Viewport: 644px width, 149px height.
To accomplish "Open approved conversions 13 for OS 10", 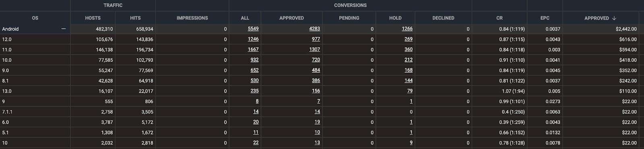I will (317, 143).
